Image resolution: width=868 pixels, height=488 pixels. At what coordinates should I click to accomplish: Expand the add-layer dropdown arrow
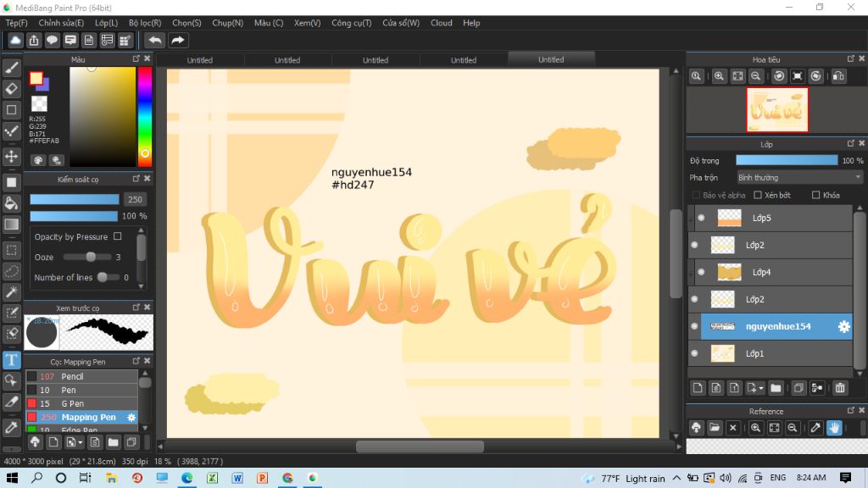[x=761, y=388]
